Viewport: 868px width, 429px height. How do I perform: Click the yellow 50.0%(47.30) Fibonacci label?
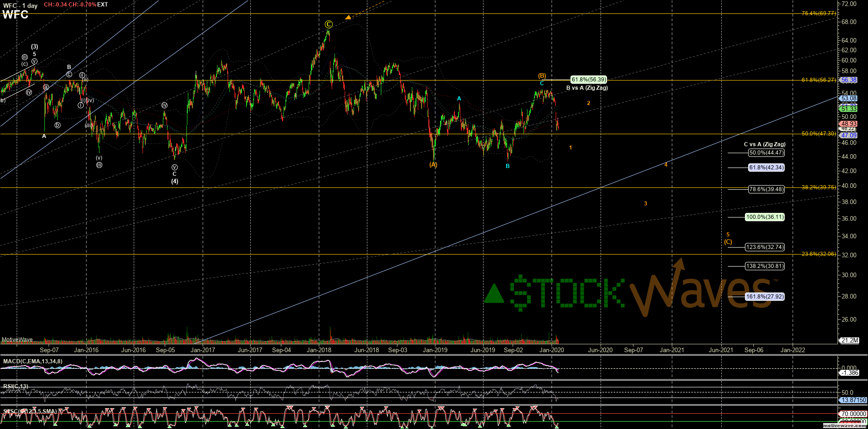[819, 134]
